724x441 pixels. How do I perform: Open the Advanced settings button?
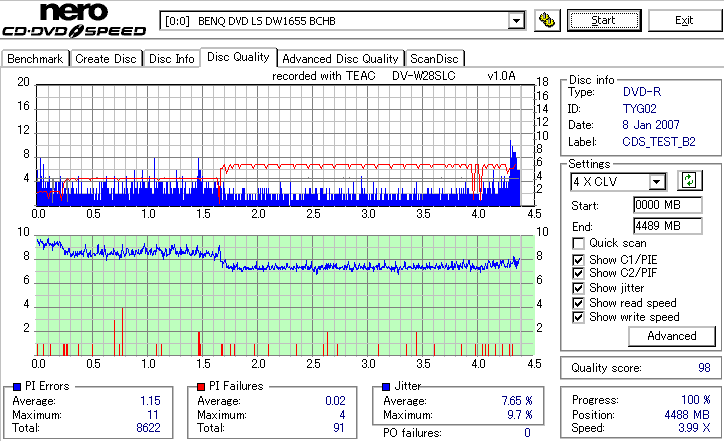tap(672, 336)
